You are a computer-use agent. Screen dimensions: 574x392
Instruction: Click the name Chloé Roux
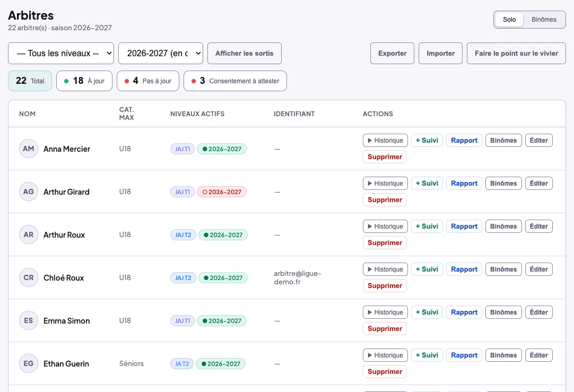pos(64,278)
